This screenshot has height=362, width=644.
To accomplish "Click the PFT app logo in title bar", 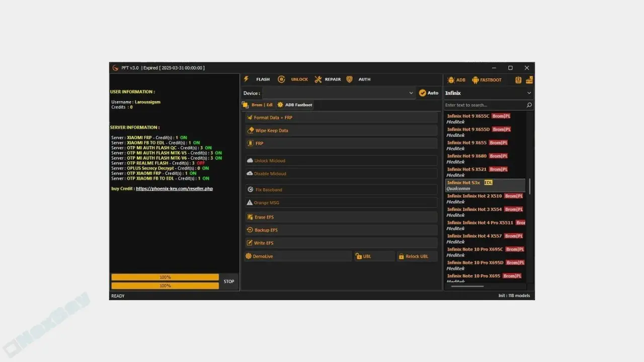I will (115, 68).
